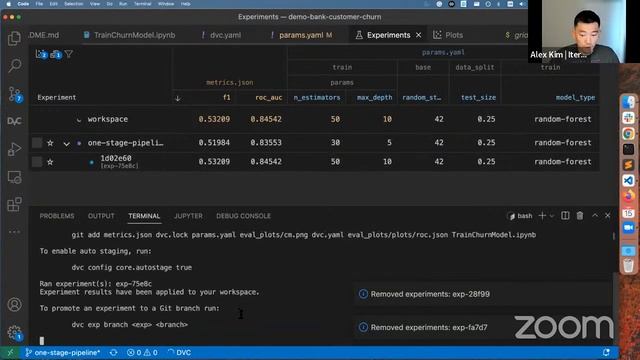The width and height of the screenshot is (640, 360).
Task: Sort by f1 column header
Action: (227, 98)
